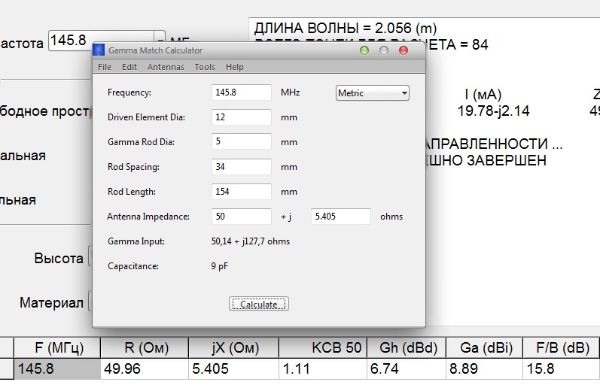Select the 5.405 jX value cell
The width and height of the screenshot is (600, 391).
pyautogui.click(x=233, y=369)
